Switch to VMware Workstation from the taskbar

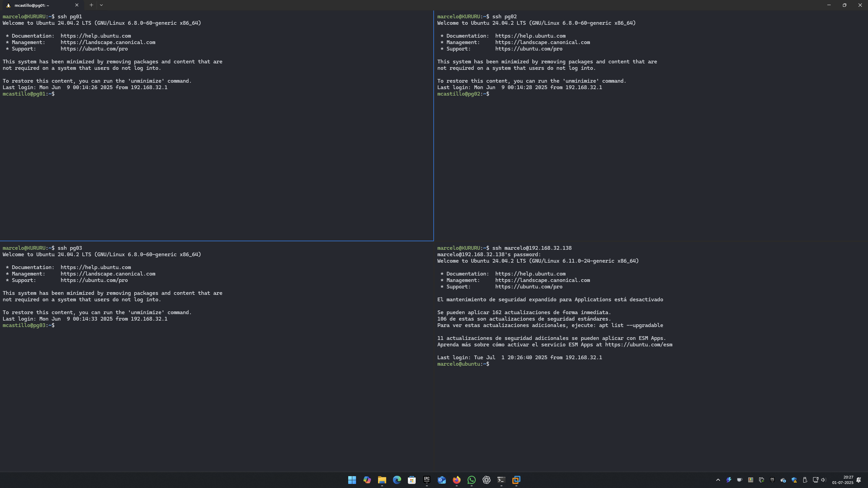(x=516, y=480)
